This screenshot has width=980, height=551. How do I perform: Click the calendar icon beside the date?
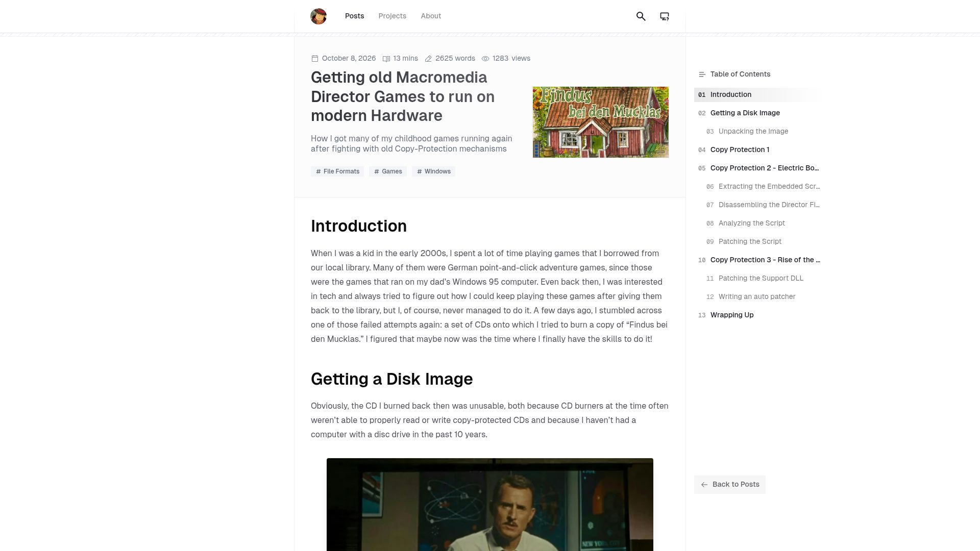click(x=315, y=59)
